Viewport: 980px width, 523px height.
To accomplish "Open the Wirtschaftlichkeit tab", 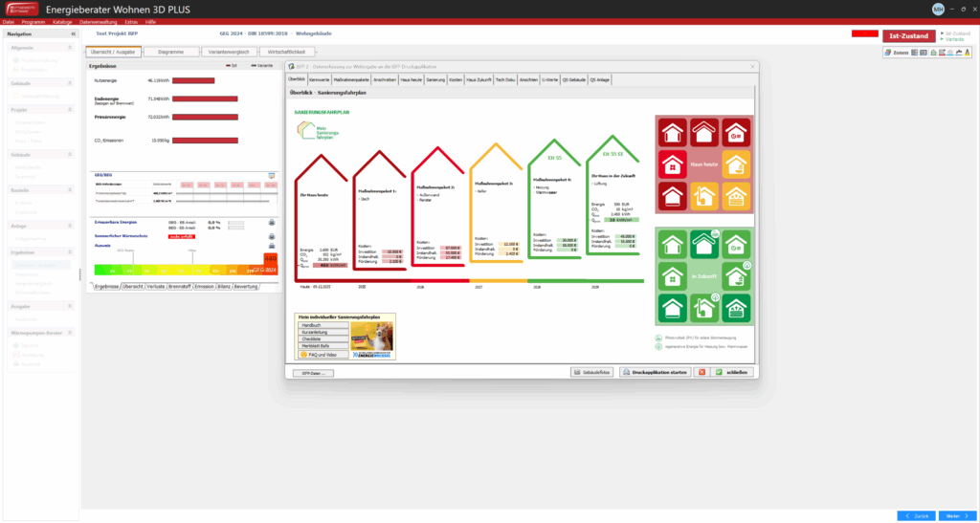I will point(288,52).
